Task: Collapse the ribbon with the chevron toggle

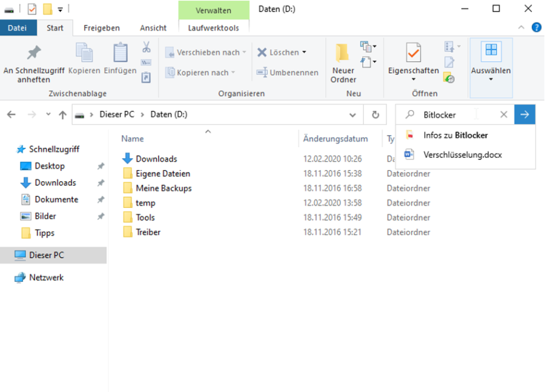Action: 521,27
